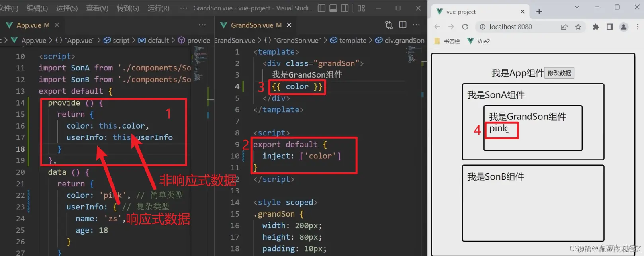This screenshot has width=644, height=256.
Task: Open changes compare icon in right editor
Action: click(x=389, y=25)
